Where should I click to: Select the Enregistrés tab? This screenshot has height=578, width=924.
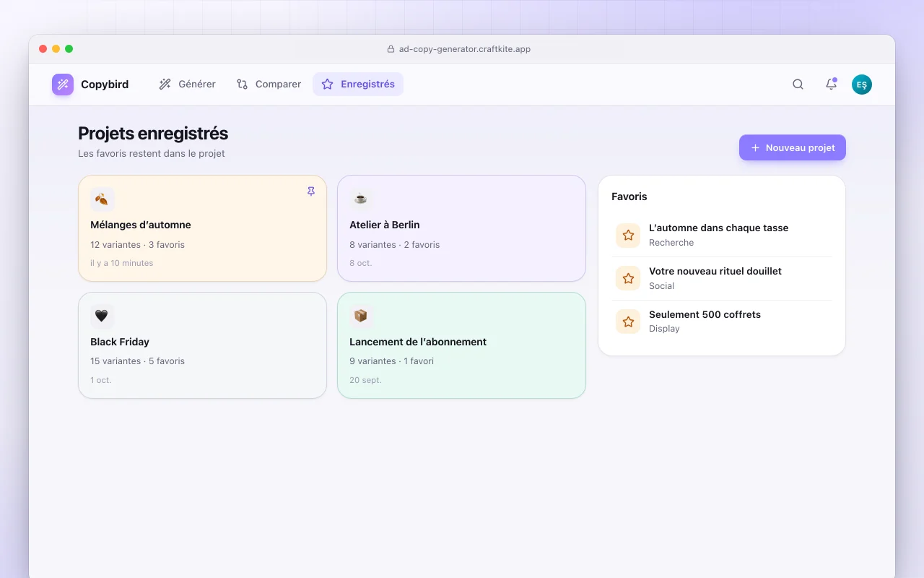pos(358,84)
